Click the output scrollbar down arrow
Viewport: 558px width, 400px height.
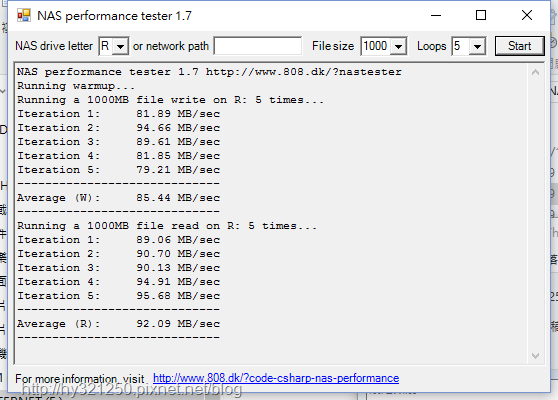[535, 356]
